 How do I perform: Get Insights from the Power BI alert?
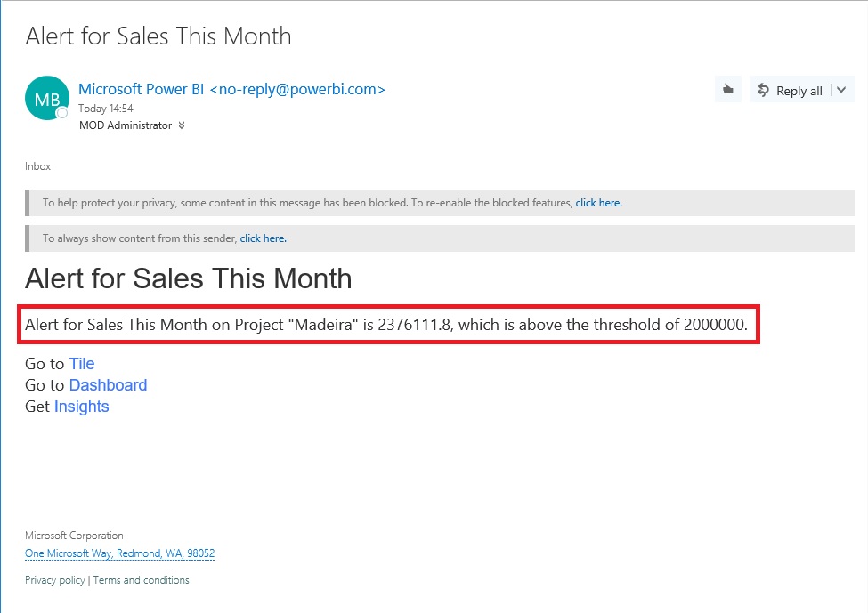[81, 406]
